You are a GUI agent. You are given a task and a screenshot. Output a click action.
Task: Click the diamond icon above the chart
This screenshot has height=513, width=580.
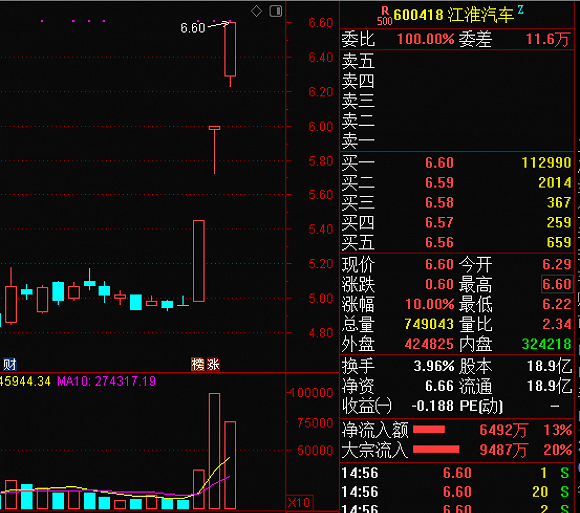coord(256,11)
